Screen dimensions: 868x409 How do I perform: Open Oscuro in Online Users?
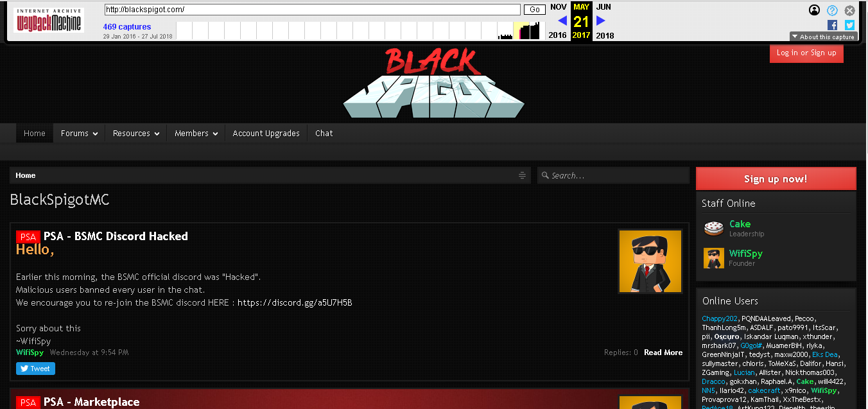tap(726, 336)
